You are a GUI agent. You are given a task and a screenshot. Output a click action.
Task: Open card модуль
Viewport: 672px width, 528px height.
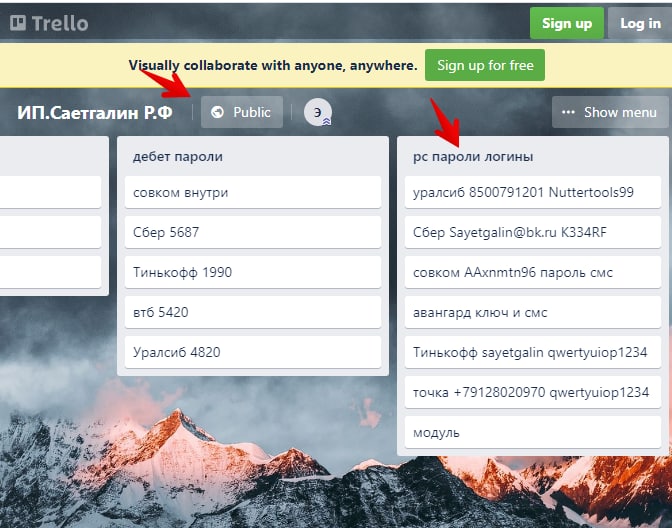[533, 432]
